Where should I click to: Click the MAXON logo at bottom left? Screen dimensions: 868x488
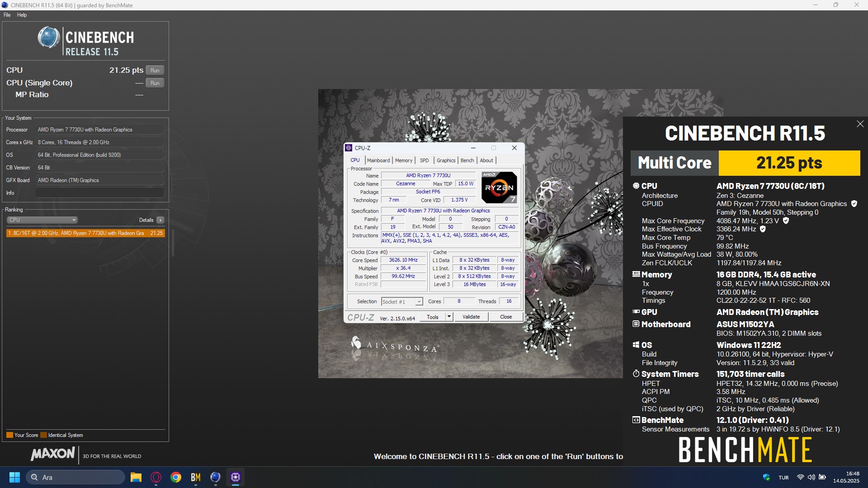[x=53, y=454]
